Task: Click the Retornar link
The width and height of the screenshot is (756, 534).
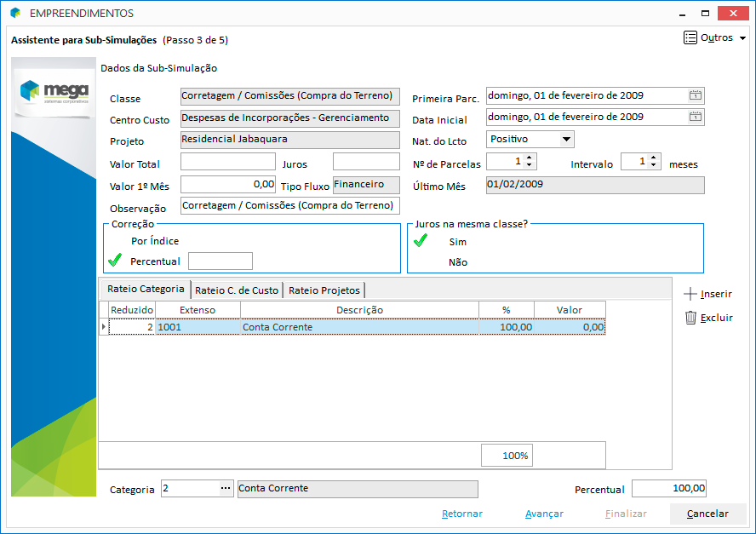Action: 462,514
